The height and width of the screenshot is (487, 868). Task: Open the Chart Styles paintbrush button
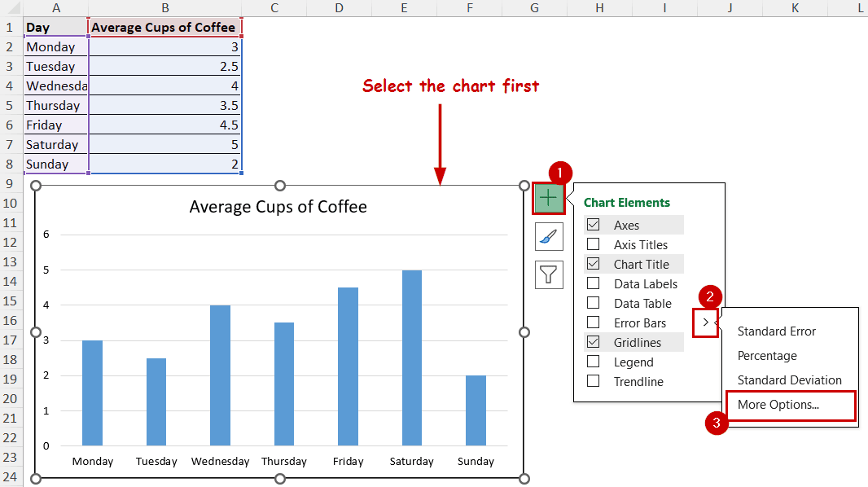pos(549,237)
